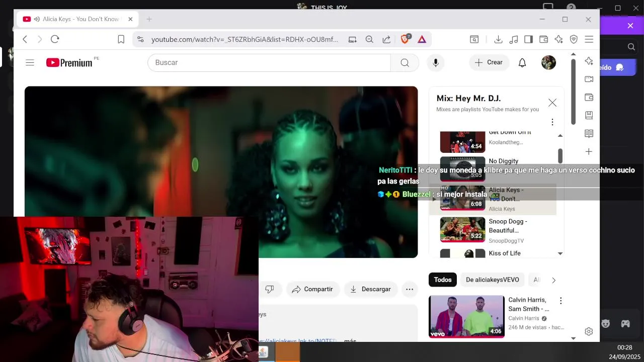644x362 pixels.
Task: Open sidebar settings gear icon
Action: (x=589, y=331)
